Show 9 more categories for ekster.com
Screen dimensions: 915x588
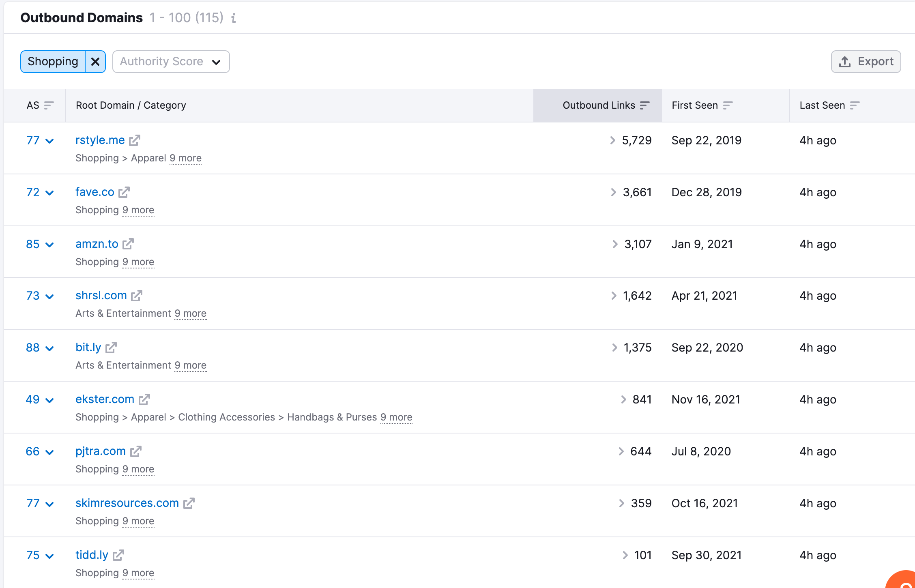click(x=396, y=417)
